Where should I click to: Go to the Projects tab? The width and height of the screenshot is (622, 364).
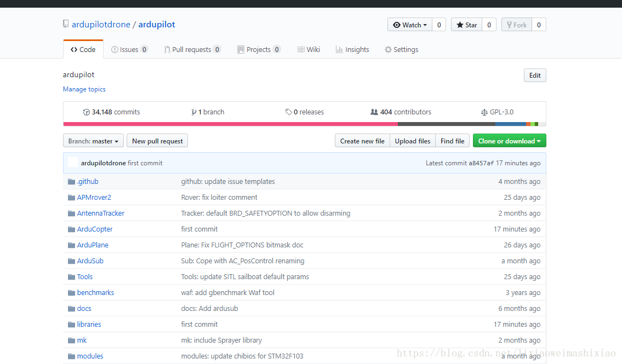[259, 49]
